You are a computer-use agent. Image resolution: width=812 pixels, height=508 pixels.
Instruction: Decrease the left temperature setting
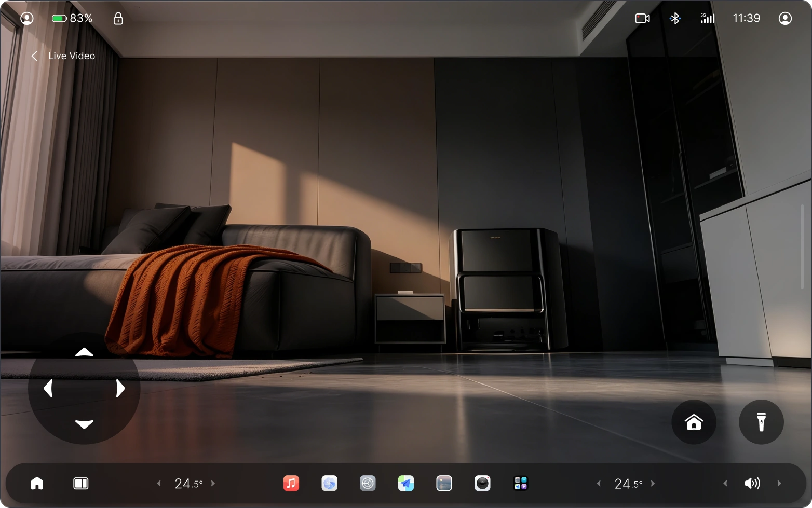[x=159, y=484]
